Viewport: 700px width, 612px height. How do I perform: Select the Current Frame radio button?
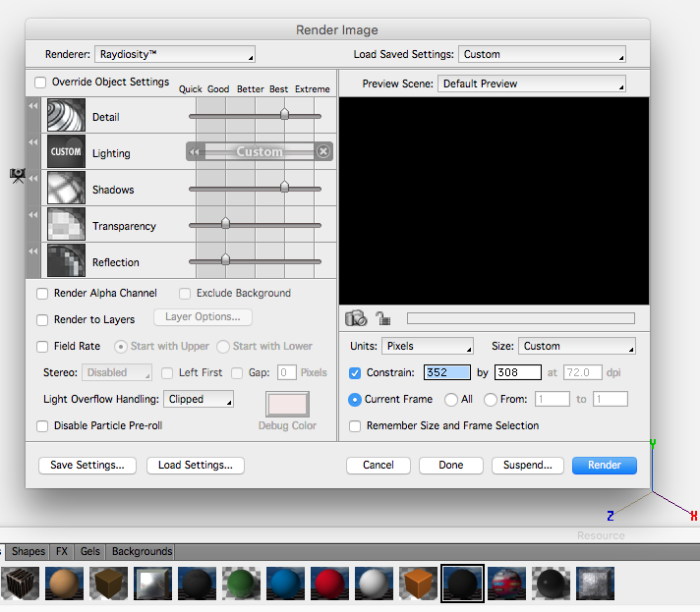[x=355, y=400]
